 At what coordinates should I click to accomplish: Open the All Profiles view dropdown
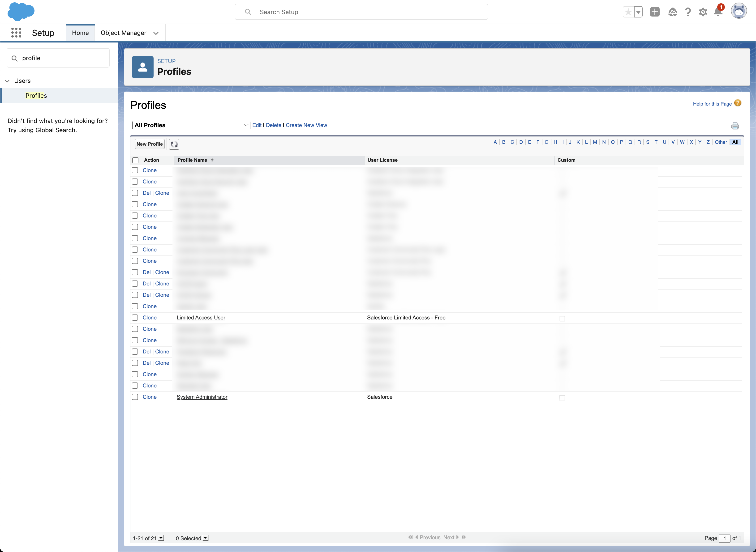191,125
